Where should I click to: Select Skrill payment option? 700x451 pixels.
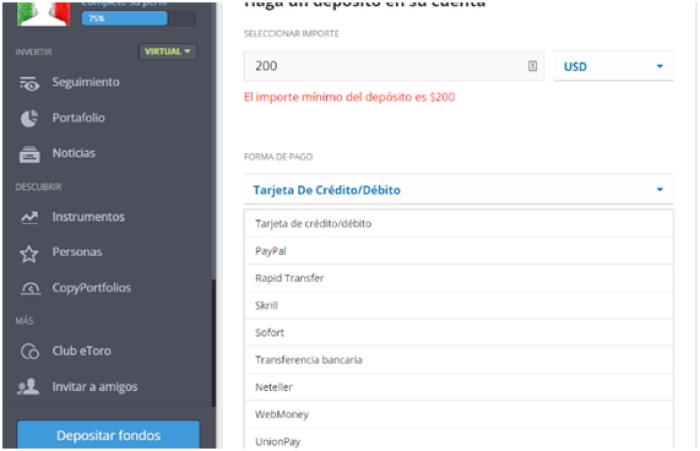458,305
